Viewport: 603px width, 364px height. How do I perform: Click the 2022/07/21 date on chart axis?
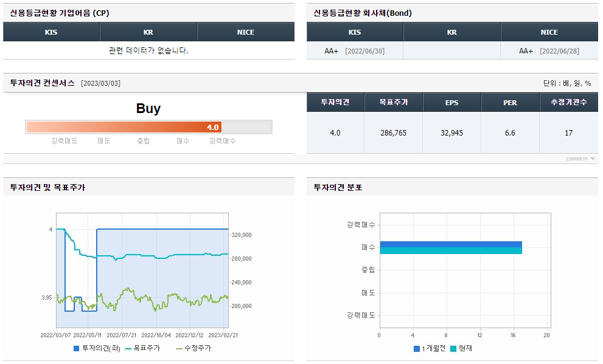click(x=122, y=335)
